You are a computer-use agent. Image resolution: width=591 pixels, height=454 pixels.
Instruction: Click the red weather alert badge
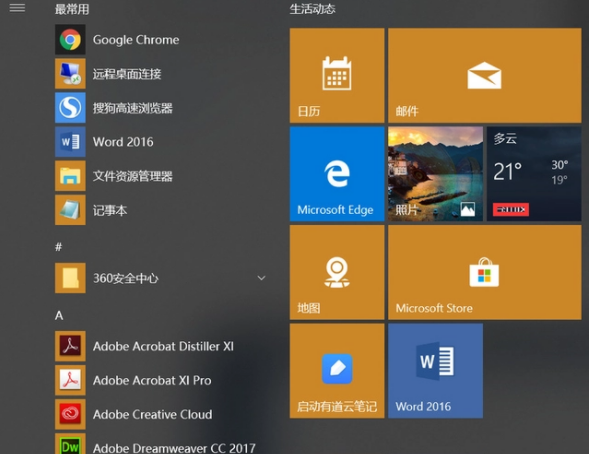pos(511,209)
